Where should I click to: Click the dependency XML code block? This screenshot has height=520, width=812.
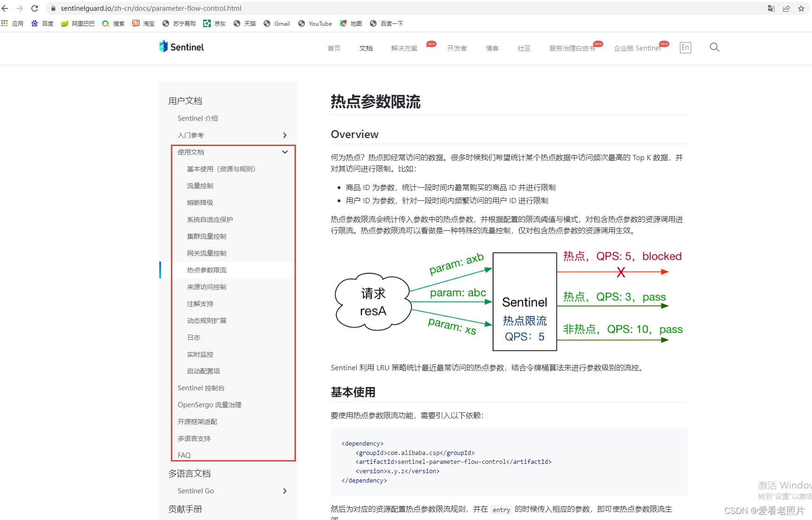(x=509, y=462)
